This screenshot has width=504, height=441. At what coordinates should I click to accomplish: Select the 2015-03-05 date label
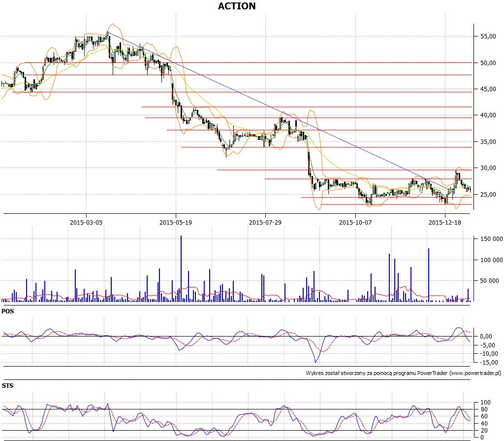click(x=86, y=222)
